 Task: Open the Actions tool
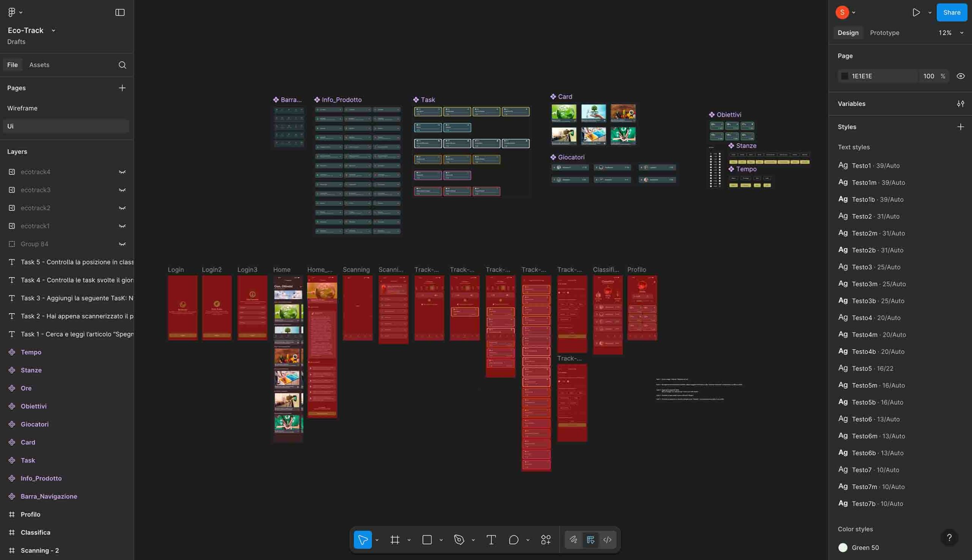click(546, 539)
